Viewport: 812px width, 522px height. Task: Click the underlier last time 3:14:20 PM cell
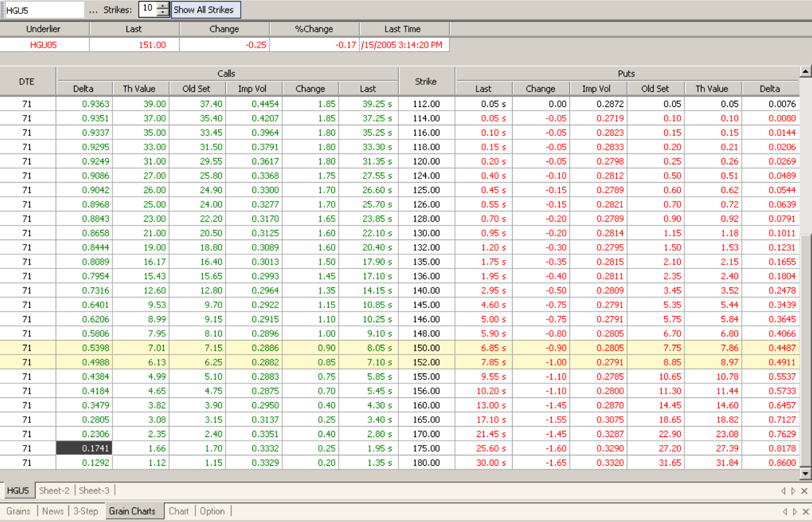coord(404,45)
